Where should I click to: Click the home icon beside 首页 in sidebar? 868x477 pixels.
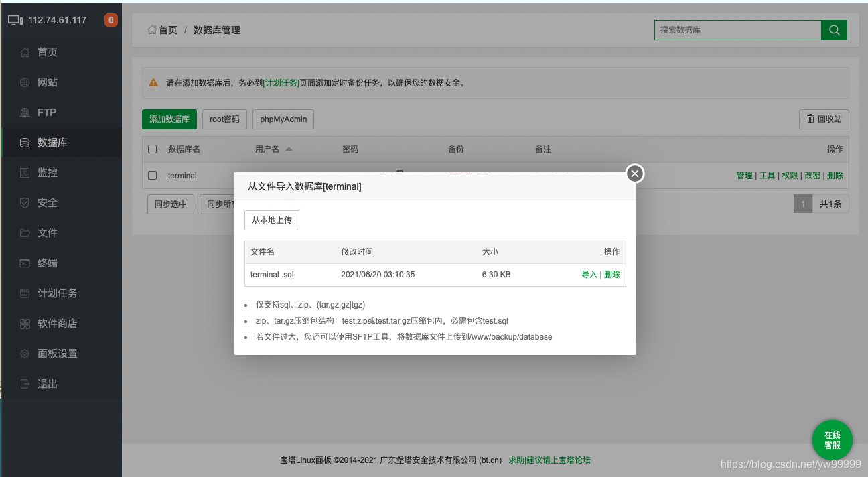25,52
